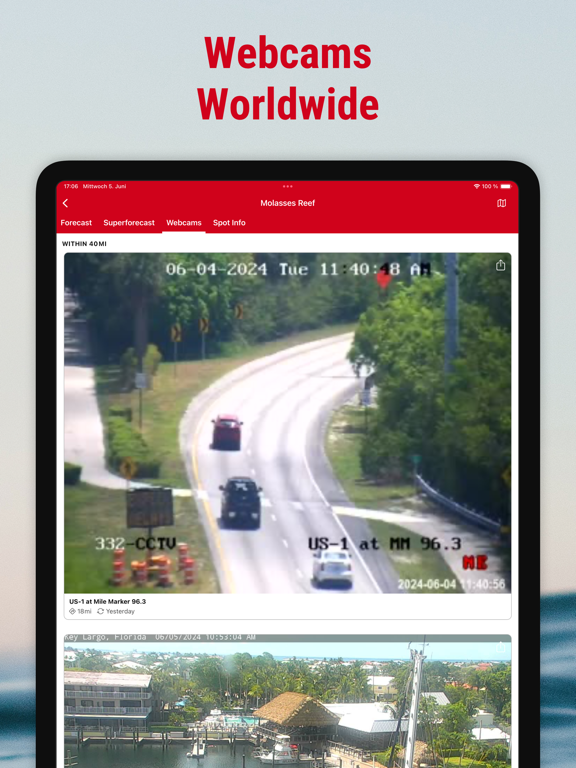The image size is (576, 768).
Task: Open the Spot Info tab
Action: (x=229, y=223)
